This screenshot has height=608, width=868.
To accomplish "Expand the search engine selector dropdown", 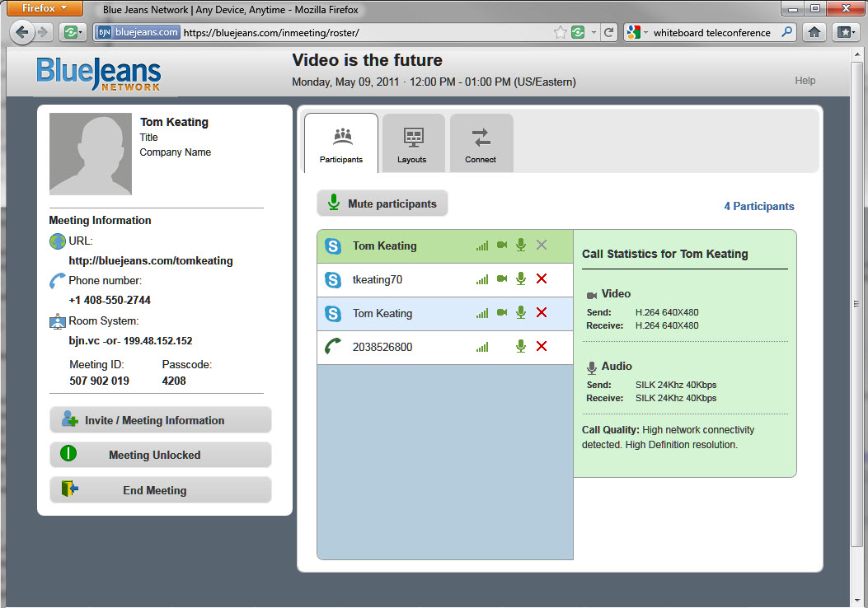I will click(637, 33).
